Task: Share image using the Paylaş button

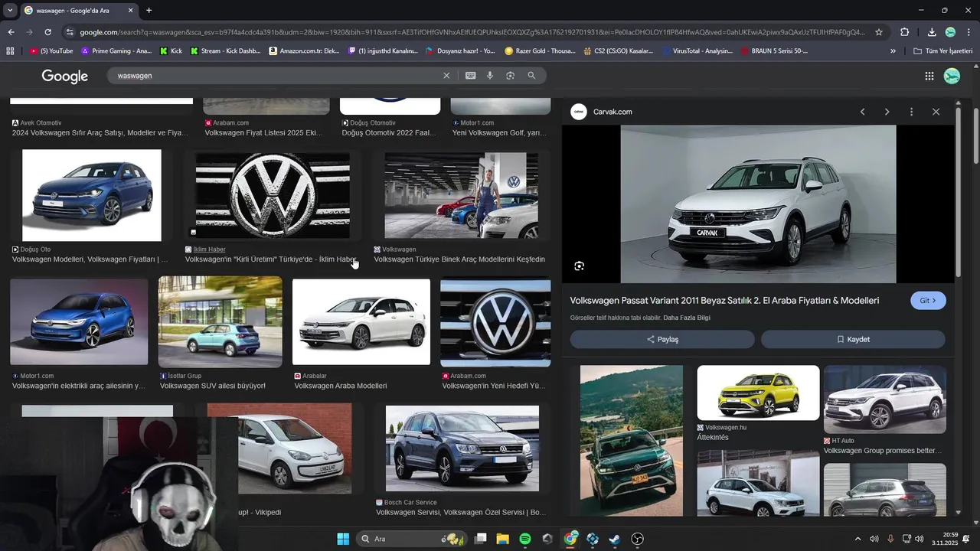Action: click(x=662, y=339)
